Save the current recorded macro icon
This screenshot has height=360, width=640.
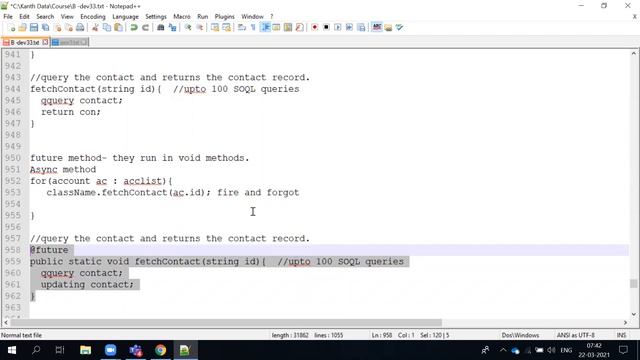[x=361, y=27]
